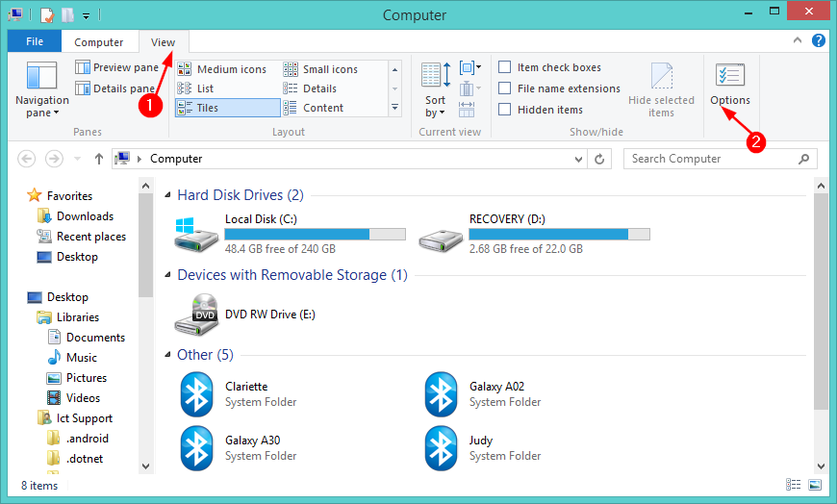Screen dimensions: 837x504
Task: Click the main pane scroll down arrow
Action: pos(821,466)
